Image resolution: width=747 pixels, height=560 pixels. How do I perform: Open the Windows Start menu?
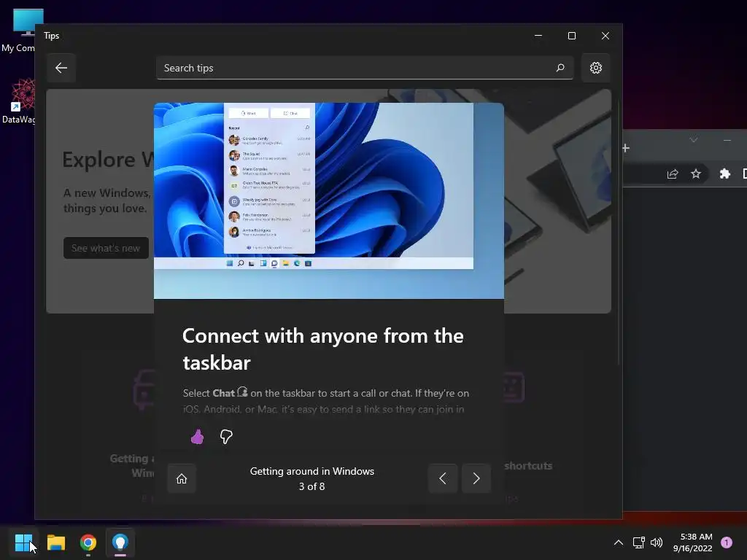[x=23, y=542]
